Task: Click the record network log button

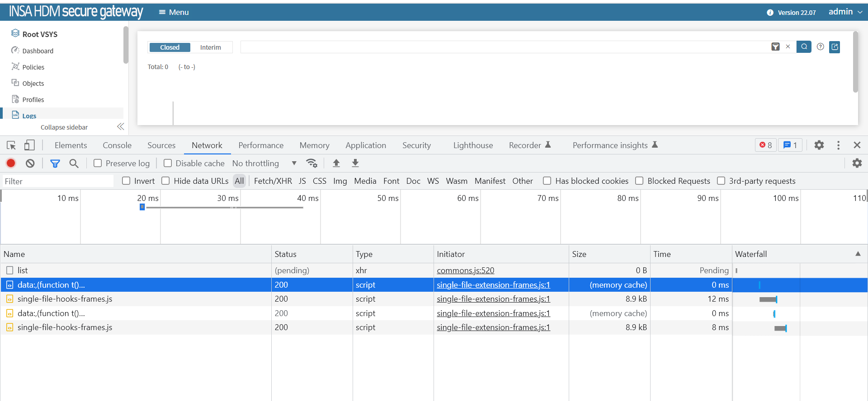Action: [11, 163]
